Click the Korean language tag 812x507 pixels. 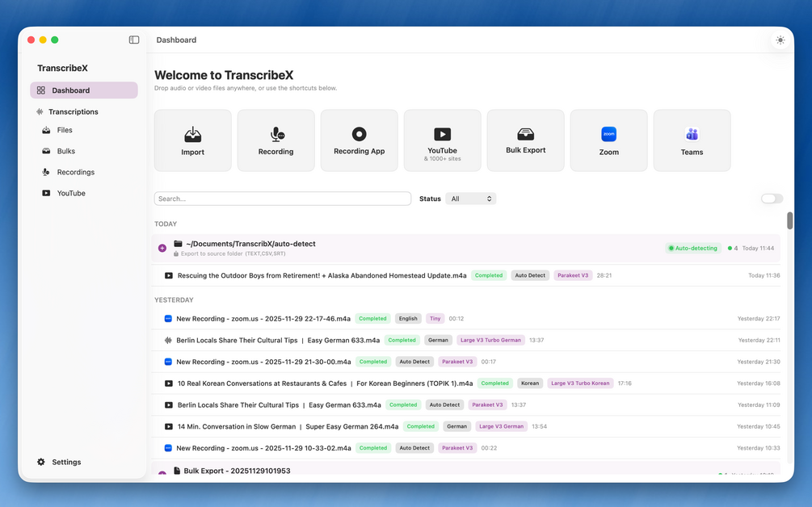pyautogui.click(x=530, y=383)
